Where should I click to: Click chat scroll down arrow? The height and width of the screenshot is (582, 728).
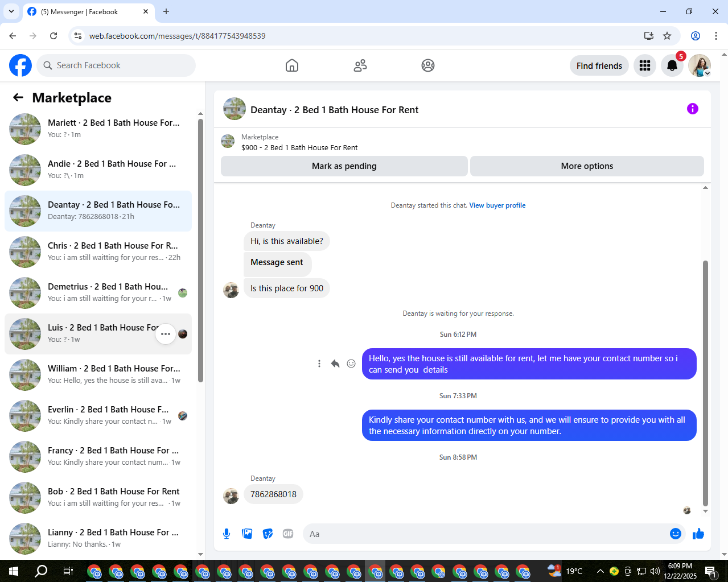pos(705,511)
